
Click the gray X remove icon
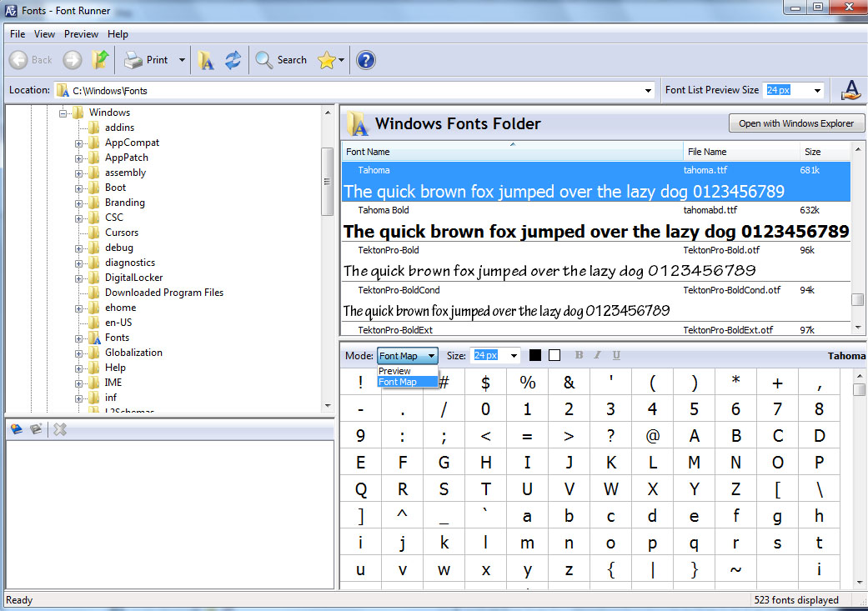coord(60,429)
